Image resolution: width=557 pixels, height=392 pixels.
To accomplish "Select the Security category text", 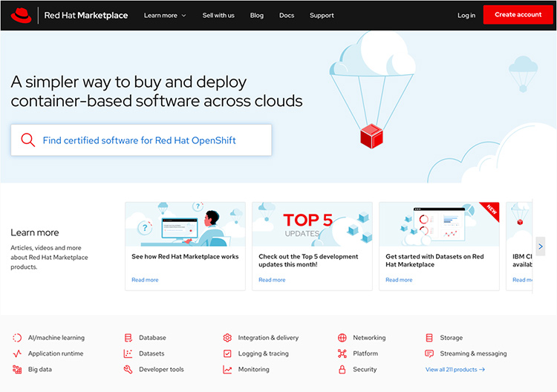I will pos(365,369).
